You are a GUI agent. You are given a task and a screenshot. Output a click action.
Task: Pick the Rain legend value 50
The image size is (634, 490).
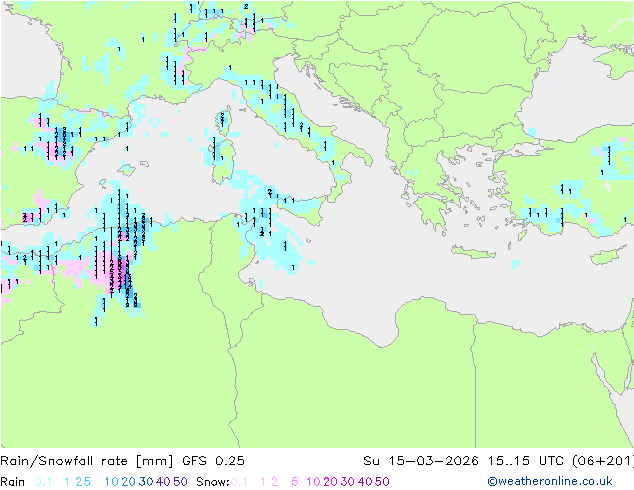coord(180,482)
